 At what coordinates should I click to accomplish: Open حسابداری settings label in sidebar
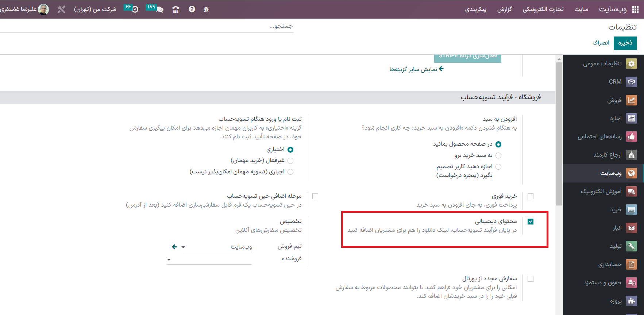tap(610, 264)
